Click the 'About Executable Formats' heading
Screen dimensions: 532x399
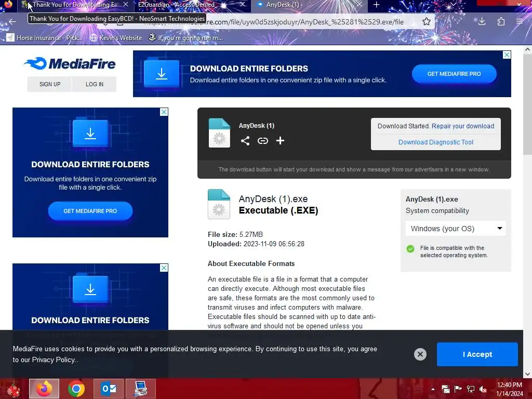[x=251, y=263]
